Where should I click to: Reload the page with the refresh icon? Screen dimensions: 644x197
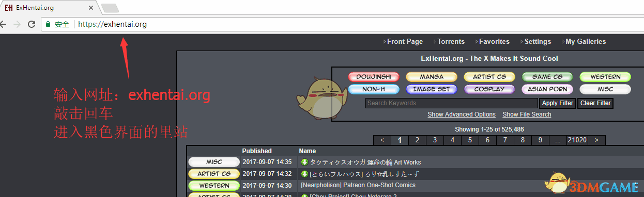point(32,24)
